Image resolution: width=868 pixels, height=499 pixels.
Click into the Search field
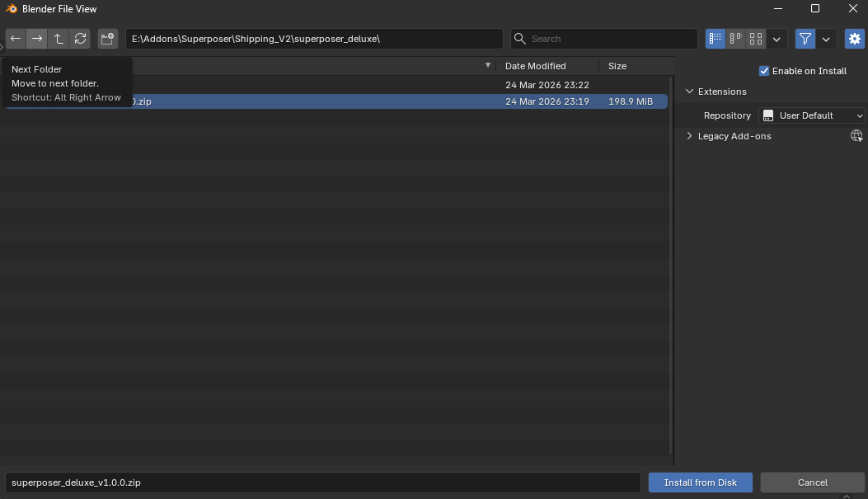coord(604,39)
